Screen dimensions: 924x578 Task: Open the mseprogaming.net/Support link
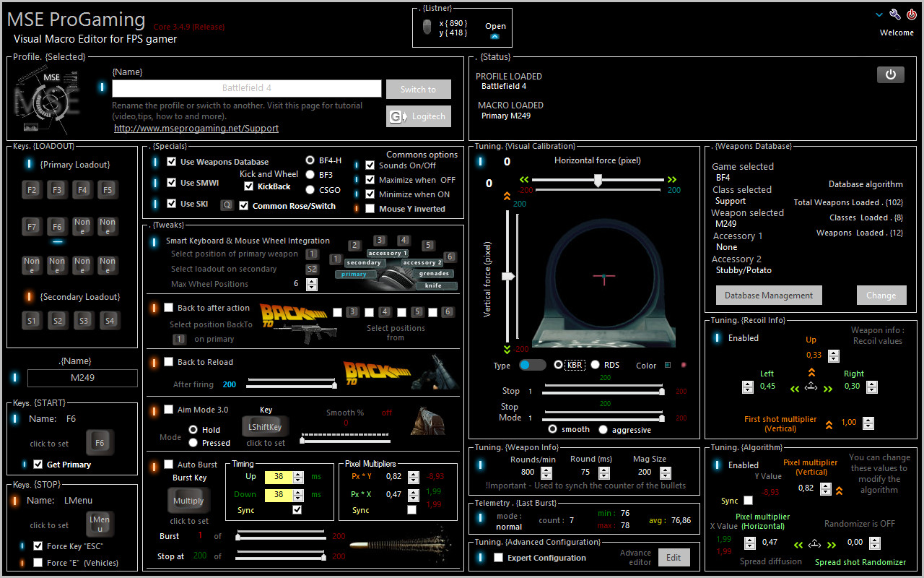[x=196, y=128]
